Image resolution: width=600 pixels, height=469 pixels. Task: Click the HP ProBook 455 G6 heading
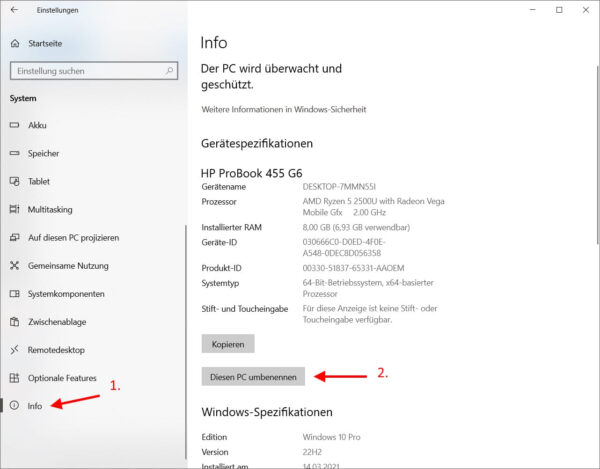pyautogui.click(x=251, y=173)
